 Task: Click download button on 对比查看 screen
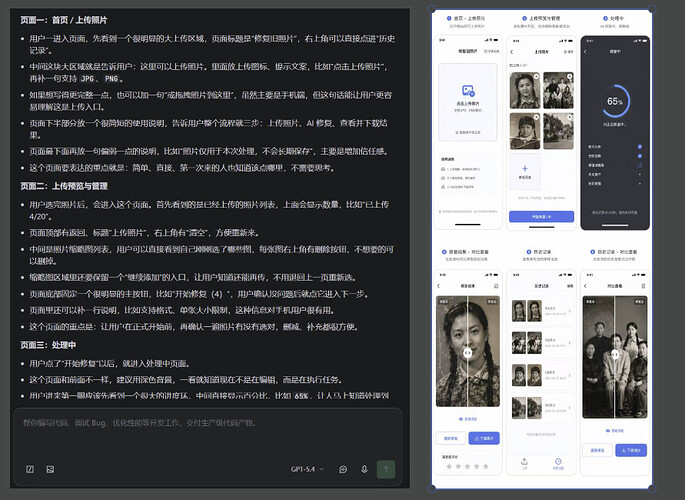[x=631, y=450]
